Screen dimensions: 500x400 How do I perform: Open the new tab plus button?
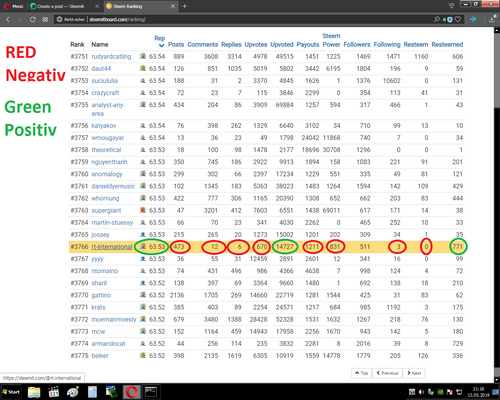pos(184,6)
